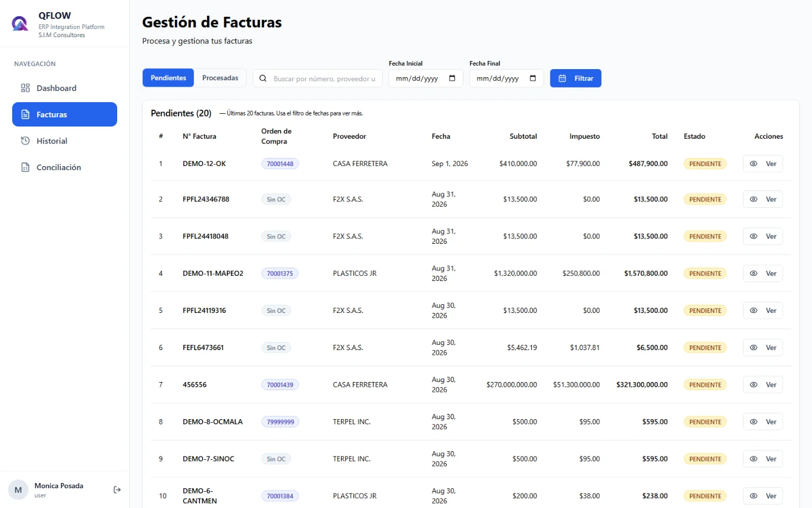Click purchase order badge 70001439

click(x=280, y=385)
